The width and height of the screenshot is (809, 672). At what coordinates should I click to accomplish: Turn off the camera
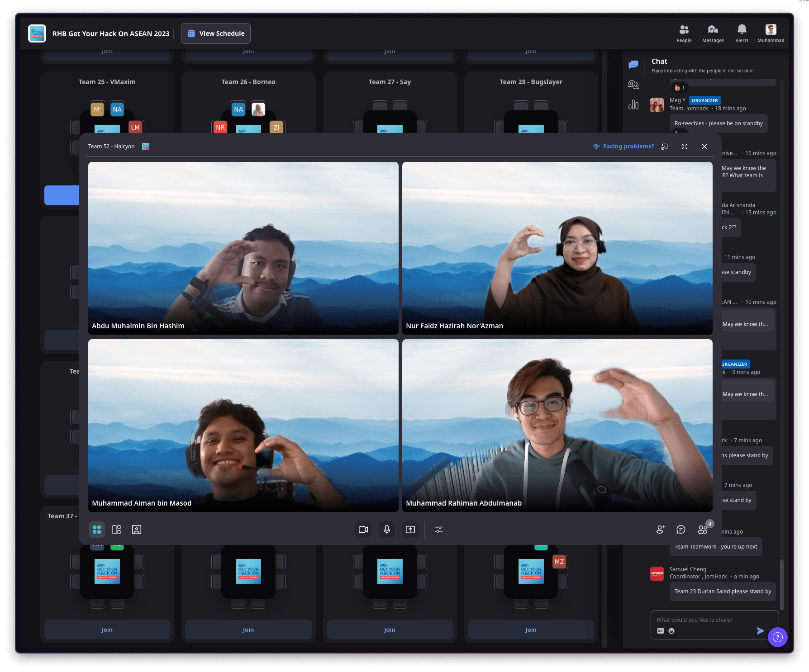(363, 530)
